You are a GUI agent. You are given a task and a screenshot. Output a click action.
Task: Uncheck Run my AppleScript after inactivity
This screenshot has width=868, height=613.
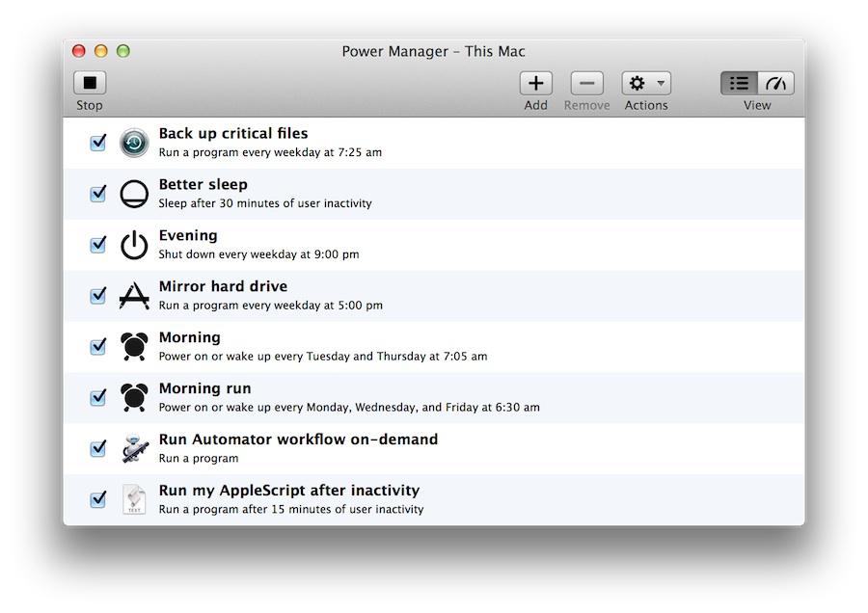tap(98, 499)
